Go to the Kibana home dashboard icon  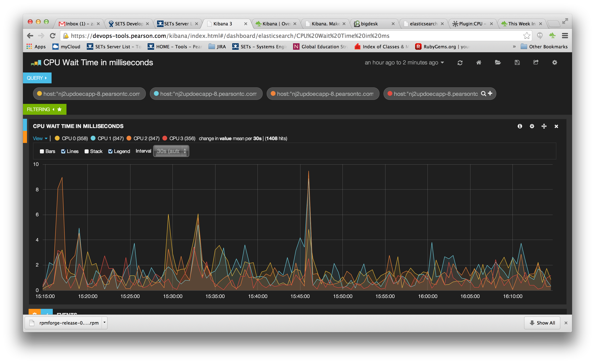[479, 63]
